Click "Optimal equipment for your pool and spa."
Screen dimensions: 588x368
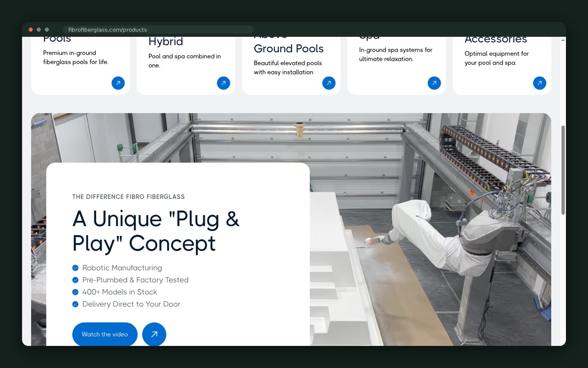coord(496,58)
